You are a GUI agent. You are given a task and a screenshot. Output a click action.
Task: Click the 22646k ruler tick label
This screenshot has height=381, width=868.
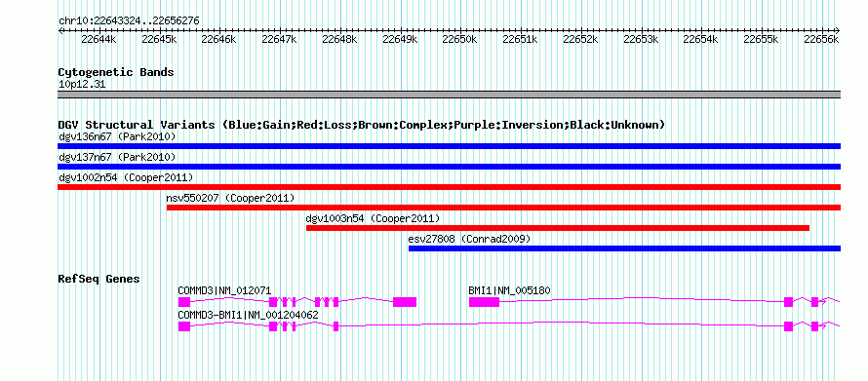click(x=218, y=39)
